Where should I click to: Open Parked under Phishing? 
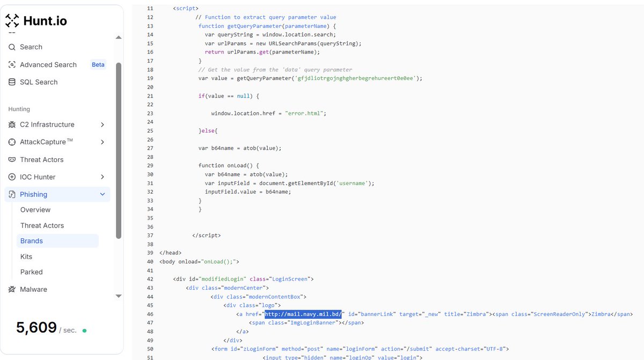[x=32, y=272]
